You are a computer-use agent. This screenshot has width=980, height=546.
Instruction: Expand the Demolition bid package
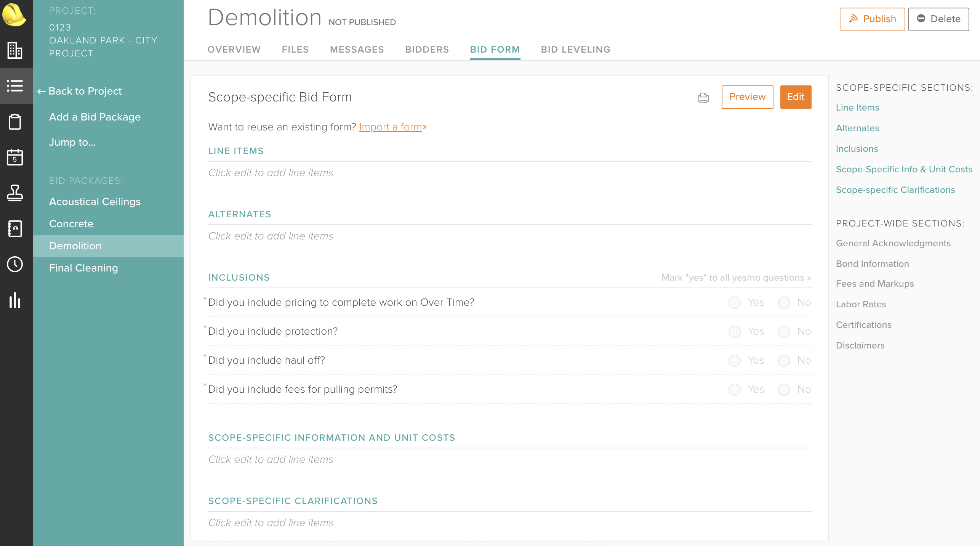click(75, 246)
